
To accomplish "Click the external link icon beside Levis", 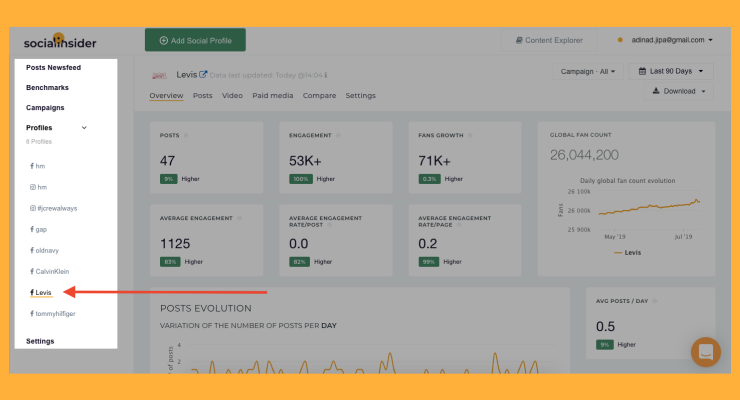I will point(203,75).
